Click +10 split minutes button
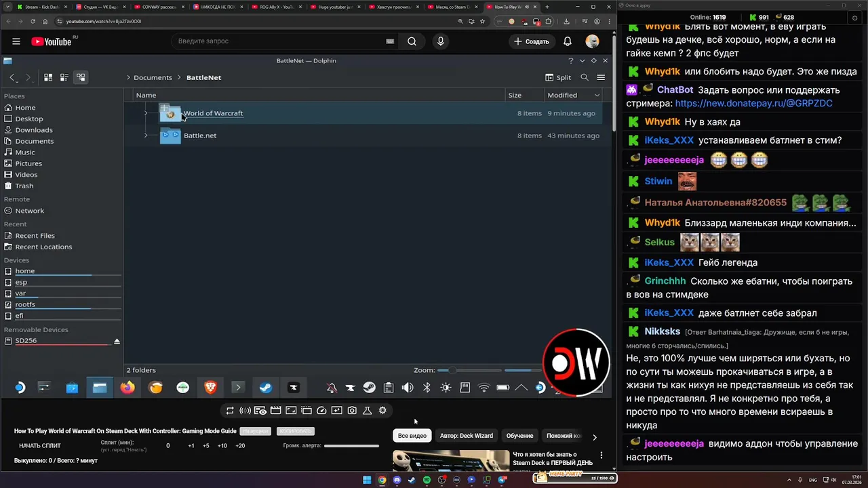Screen dimensions: 868x488 [222, 446]
